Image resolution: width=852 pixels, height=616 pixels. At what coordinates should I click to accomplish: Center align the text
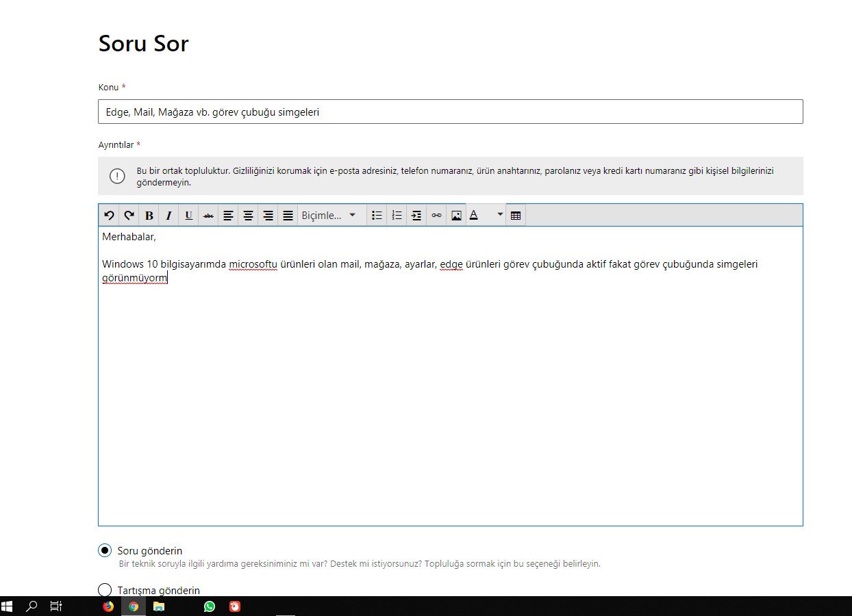point(248,216)
